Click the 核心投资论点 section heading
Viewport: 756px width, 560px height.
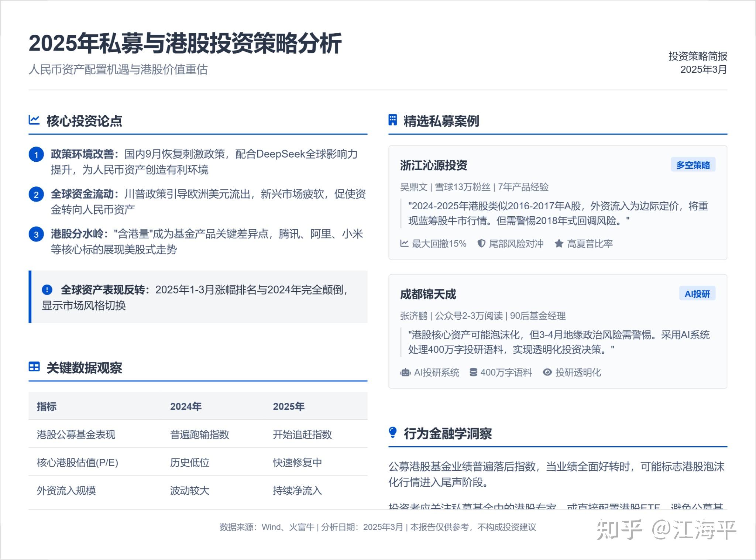pos(84,121)
